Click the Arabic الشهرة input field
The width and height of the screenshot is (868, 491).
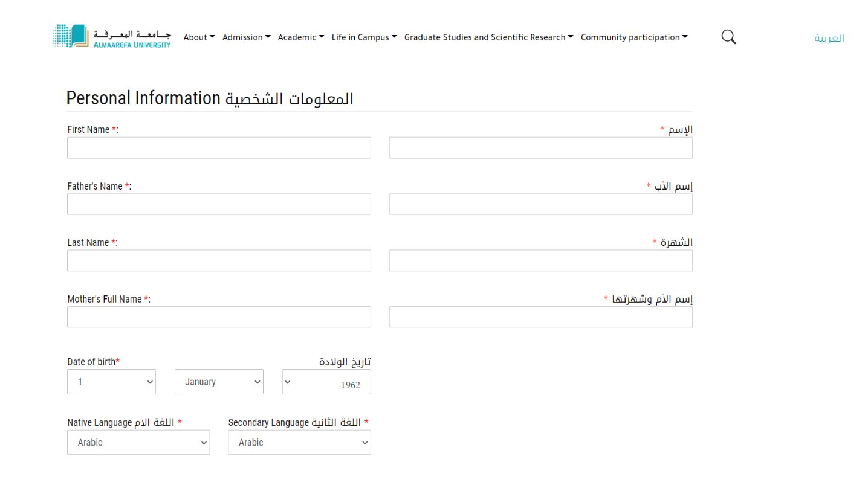(540, 260)
